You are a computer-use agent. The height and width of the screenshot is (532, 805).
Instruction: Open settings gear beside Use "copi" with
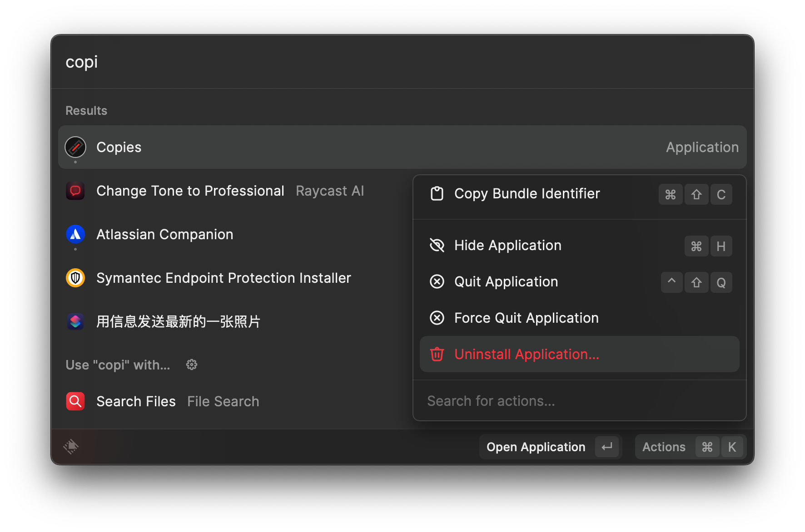[192, 365]
